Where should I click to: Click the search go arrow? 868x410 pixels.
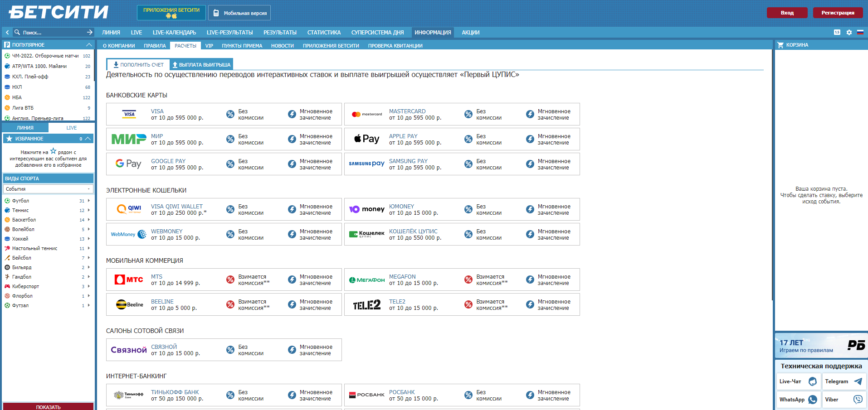89,32
